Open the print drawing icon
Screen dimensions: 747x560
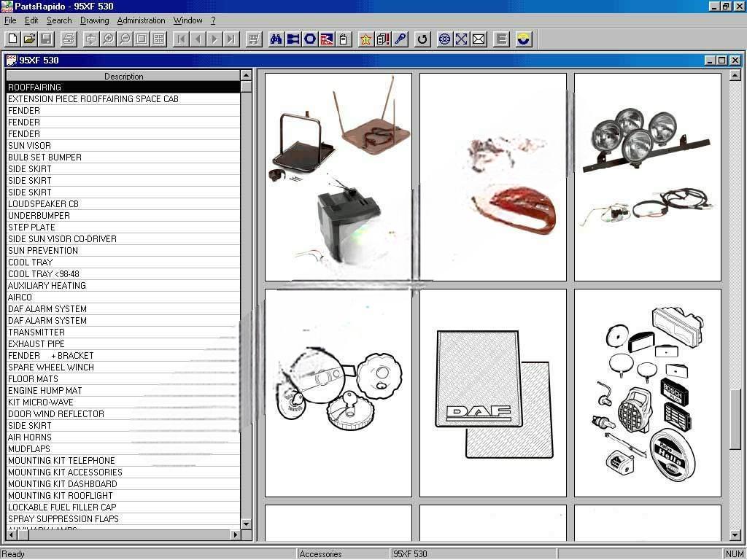[67, 39]
